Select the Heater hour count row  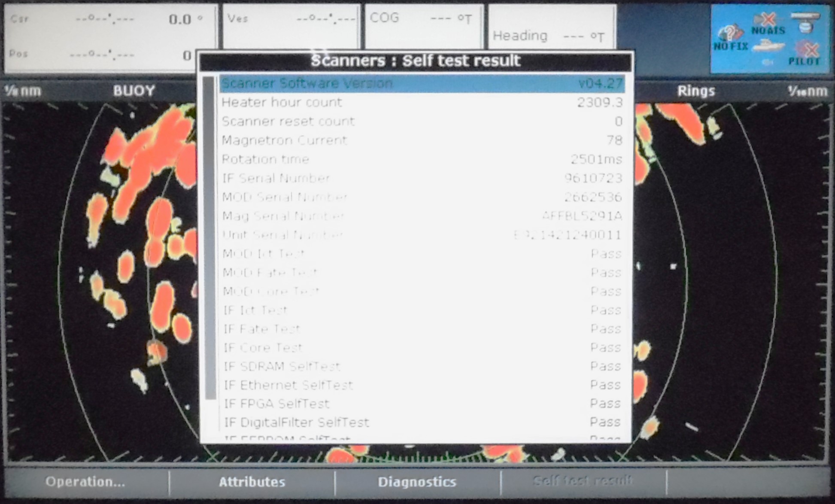(422, 102)
